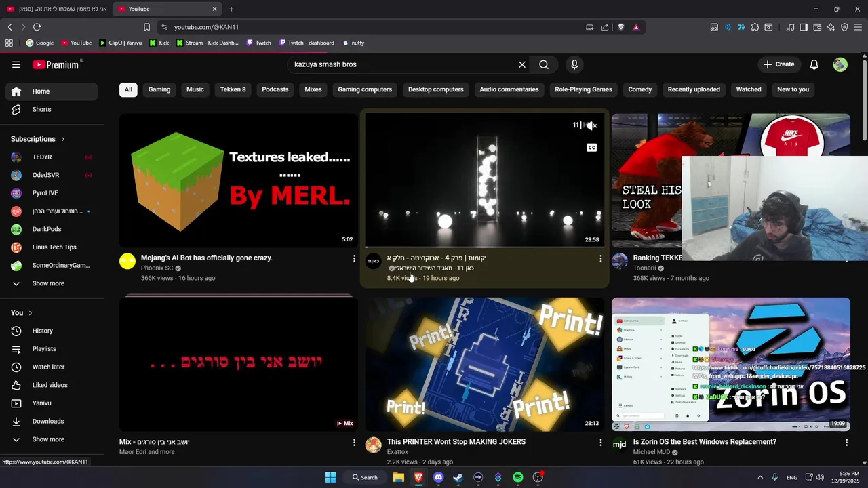Click the Create button
The width and height of the screenshot is (868, 488).
pos(778,64)
